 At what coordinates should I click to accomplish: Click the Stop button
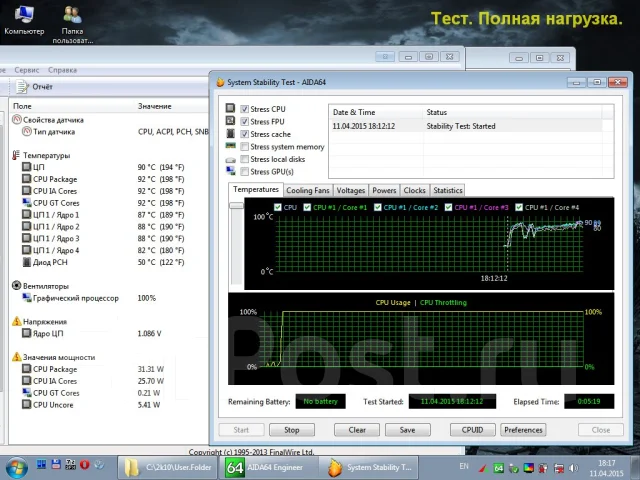(x=291, y=430)
